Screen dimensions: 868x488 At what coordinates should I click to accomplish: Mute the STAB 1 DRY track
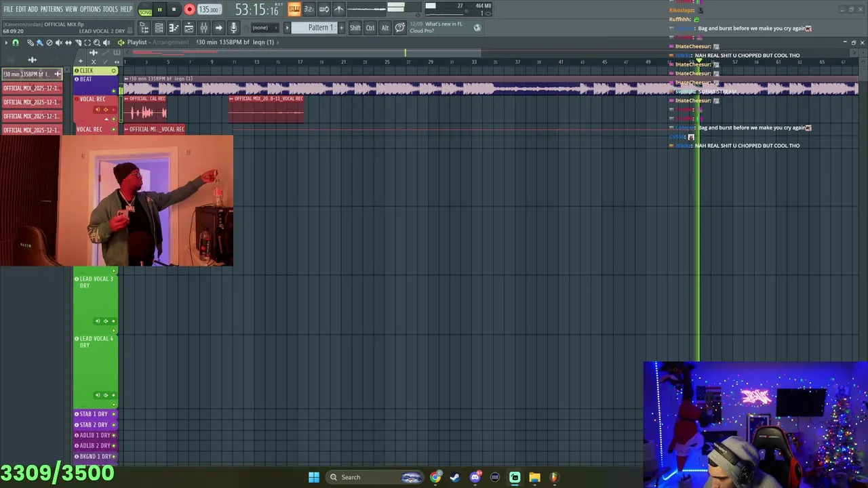click(113, 413)
